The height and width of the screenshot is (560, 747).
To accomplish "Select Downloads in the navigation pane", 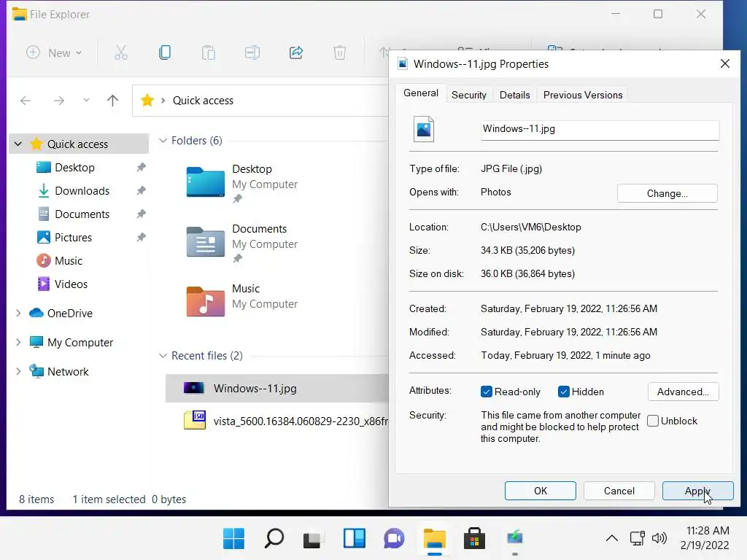I will [82, 191].
